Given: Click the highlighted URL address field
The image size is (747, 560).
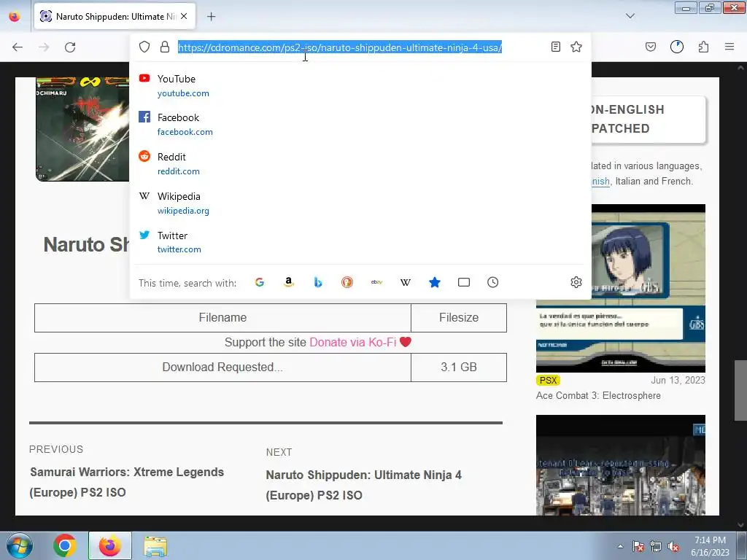Looking at the screenshot, I should coord(340,47).
